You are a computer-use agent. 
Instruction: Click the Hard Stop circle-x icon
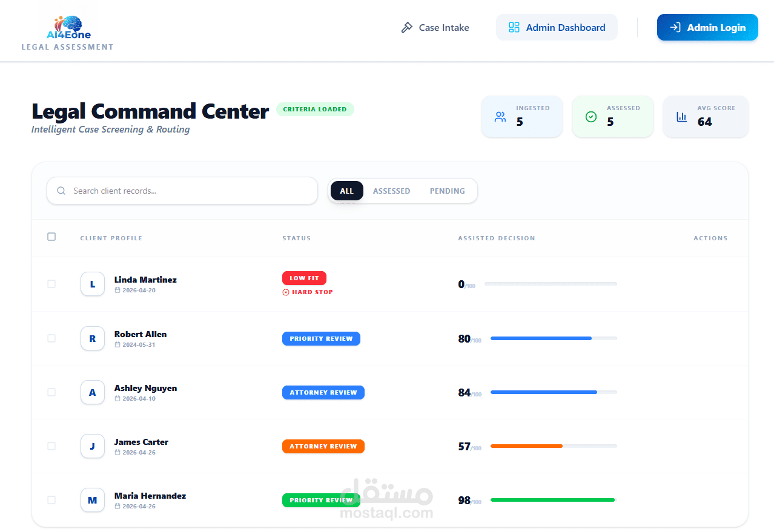point(286,292)
